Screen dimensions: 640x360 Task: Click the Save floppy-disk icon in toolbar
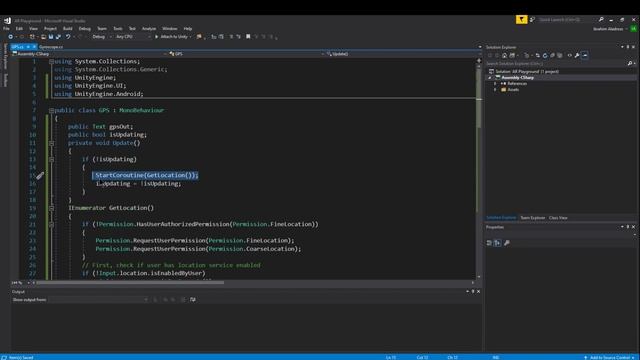51,37
